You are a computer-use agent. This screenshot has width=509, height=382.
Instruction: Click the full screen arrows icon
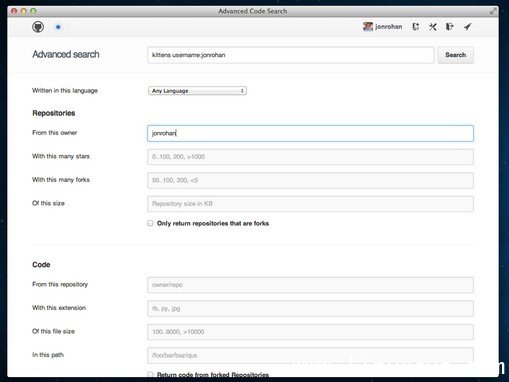click(493, 11)
